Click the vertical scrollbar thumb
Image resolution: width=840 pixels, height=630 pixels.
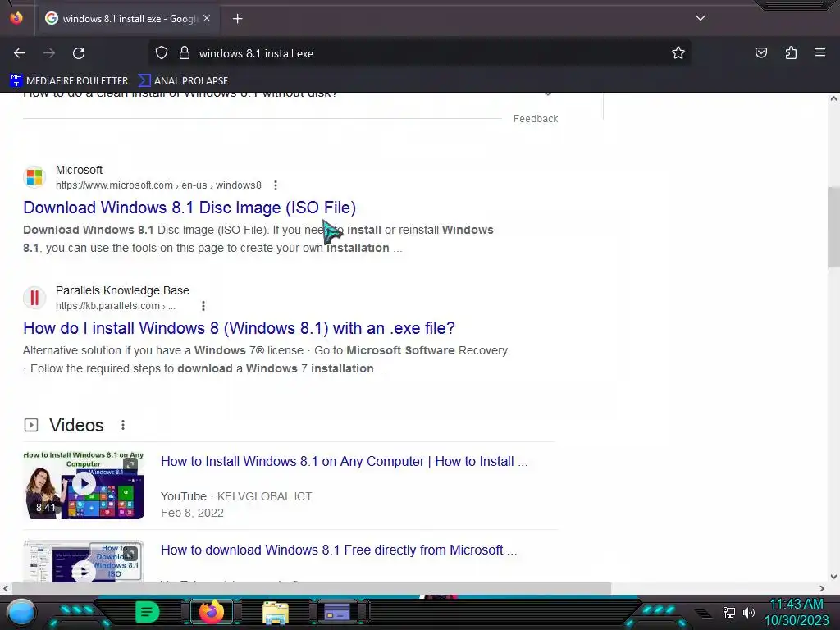pyautogui.click(x=833, y=226)
